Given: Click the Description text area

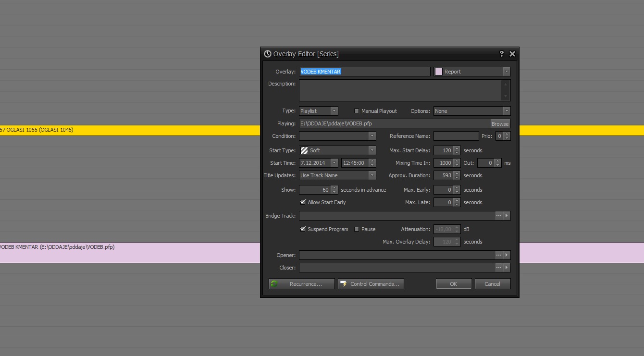Looking at the screenshot, I should click(400, 90).
